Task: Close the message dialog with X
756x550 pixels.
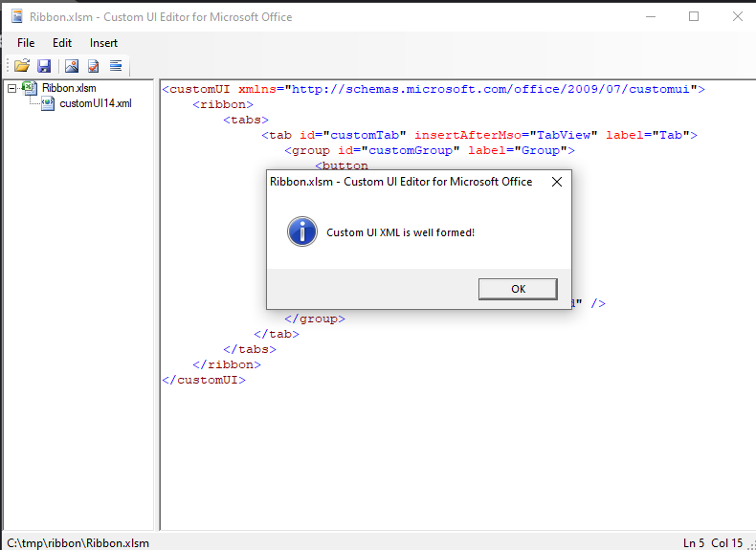Action: click(x=557, y=182)
